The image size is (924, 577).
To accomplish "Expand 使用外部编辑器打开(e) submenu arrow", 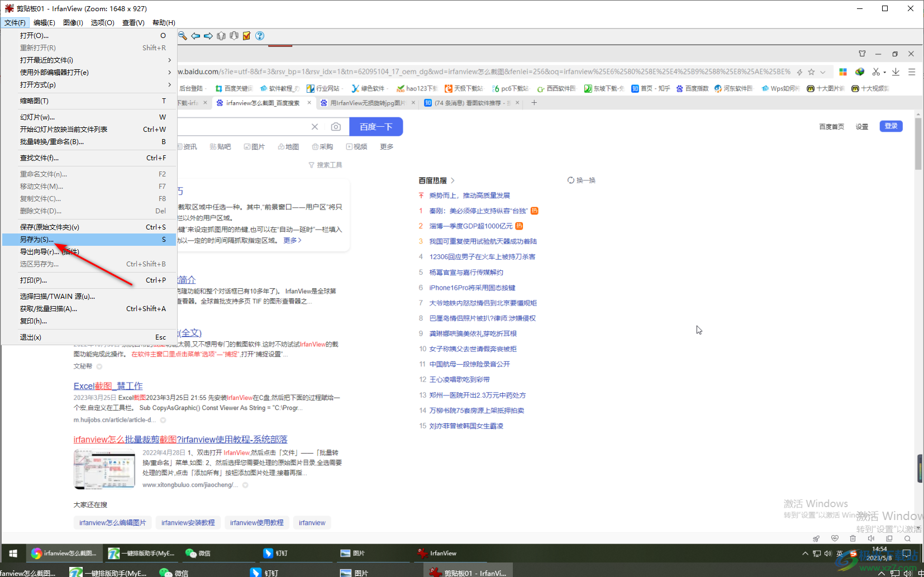I will (x=169, y=72).
